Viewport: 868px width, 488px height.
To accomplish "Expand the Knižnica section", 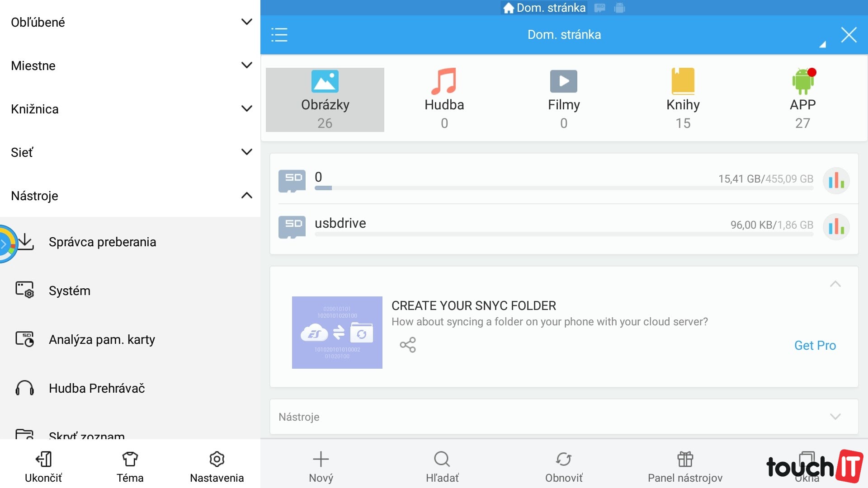I will pos(246,109).
